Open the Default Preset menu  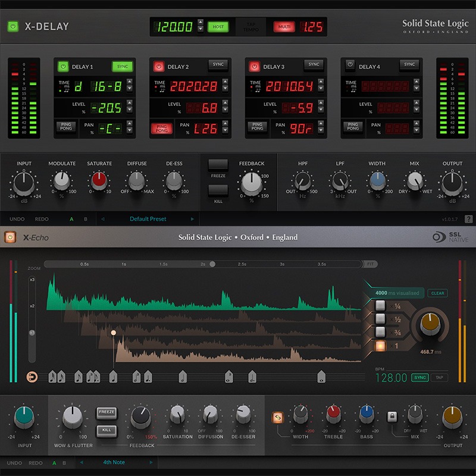coord(148,219)
